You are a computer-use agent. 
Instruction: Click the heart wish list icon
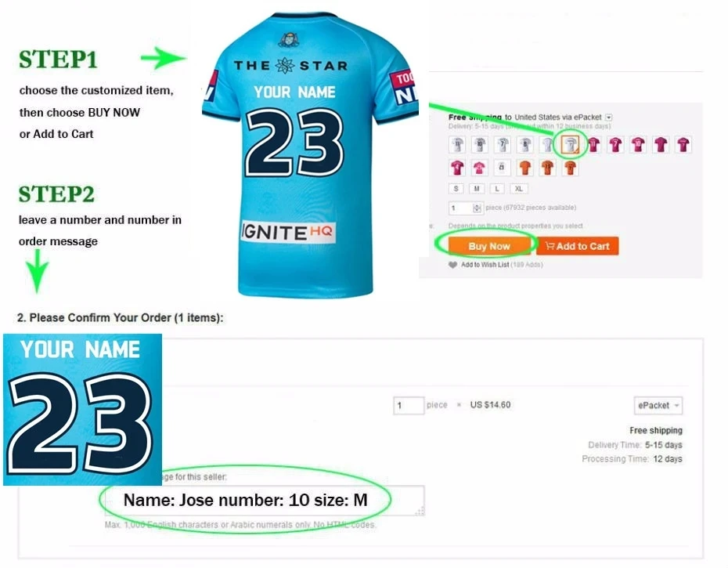pyautogui.click(x=452, y=265)
